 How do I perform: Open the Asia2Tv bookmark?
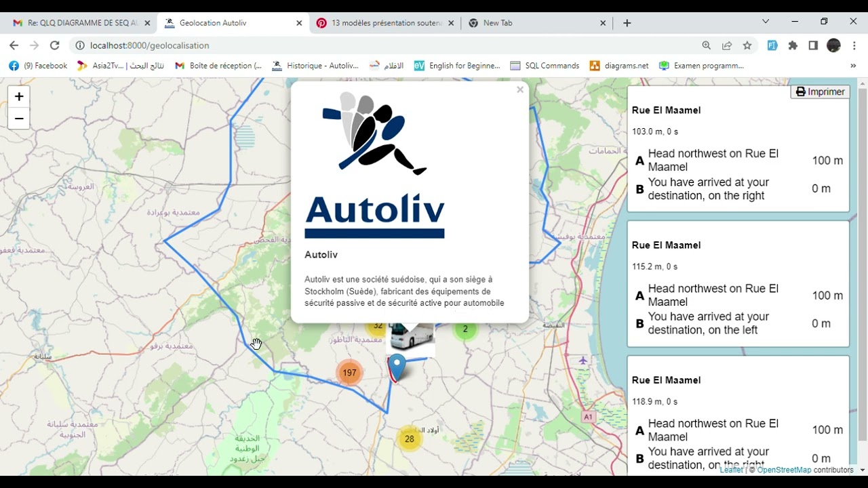click(120, 66)
